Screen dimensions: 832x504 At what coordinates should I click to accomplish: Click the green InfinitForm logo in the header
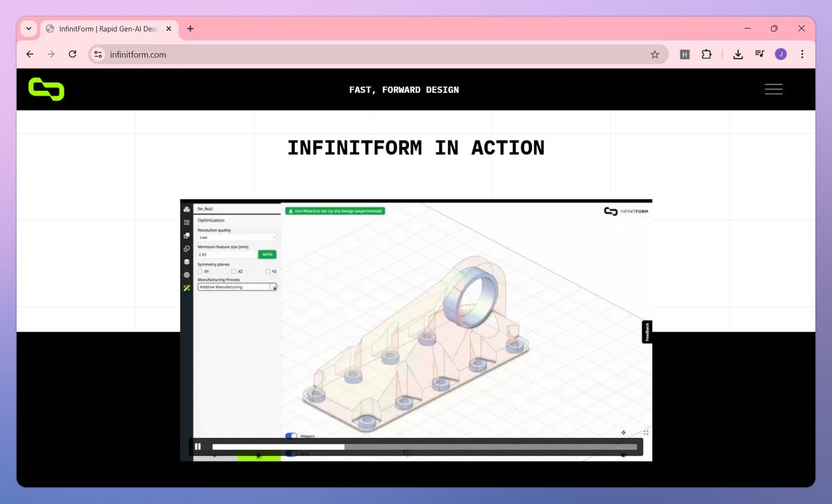pos(46,89)
